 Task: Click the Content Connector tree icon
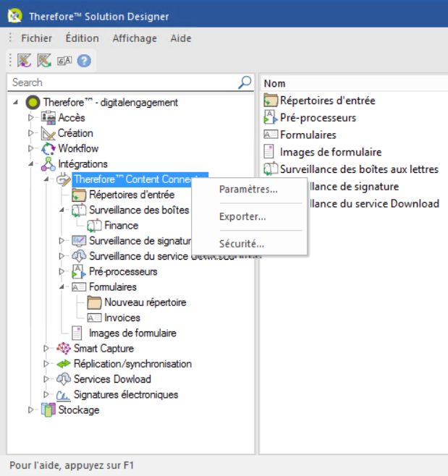[x=64, y=179]
